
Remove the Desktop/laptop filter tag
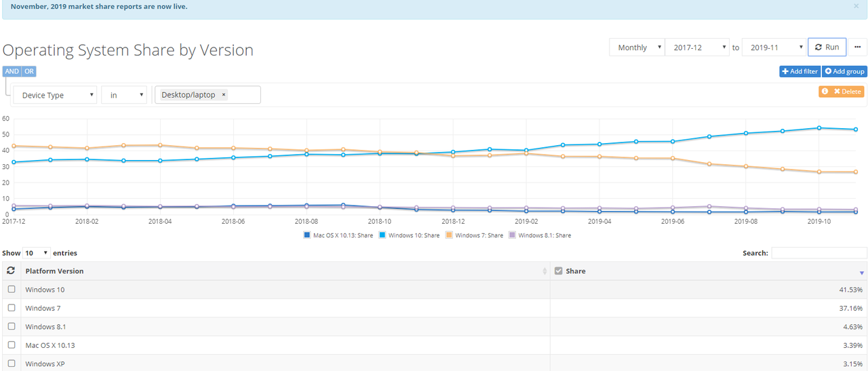(x=224, y=95)
